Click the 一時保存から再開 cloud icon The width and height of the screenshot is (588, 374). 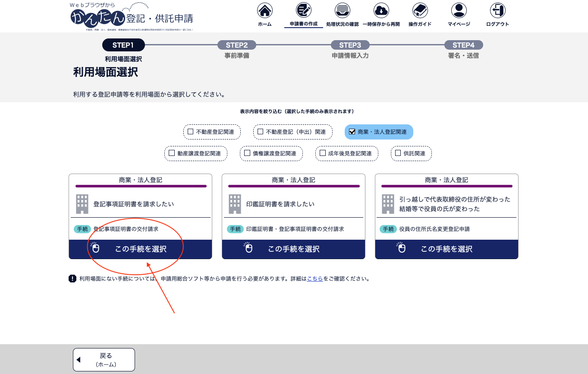tap(381, 10)
